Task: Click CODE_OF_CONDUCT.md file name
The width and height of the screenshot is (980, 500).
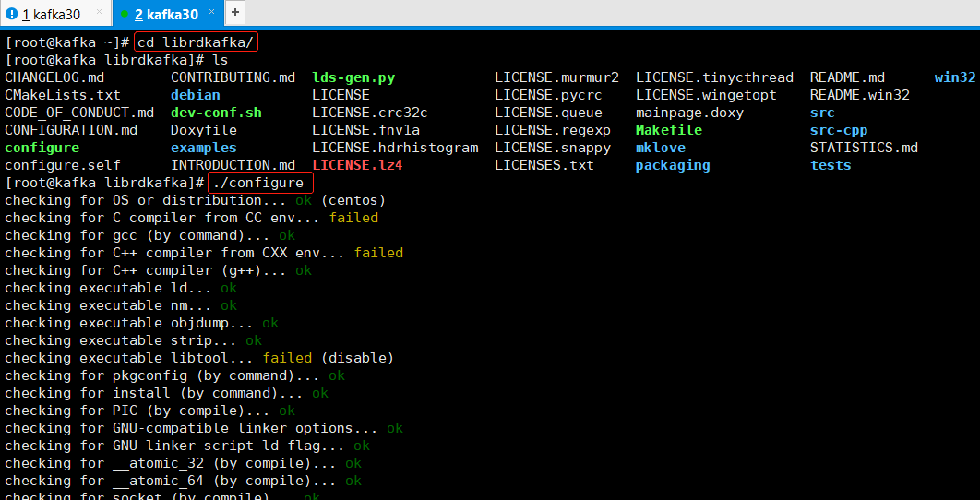Action: [79, 113]
